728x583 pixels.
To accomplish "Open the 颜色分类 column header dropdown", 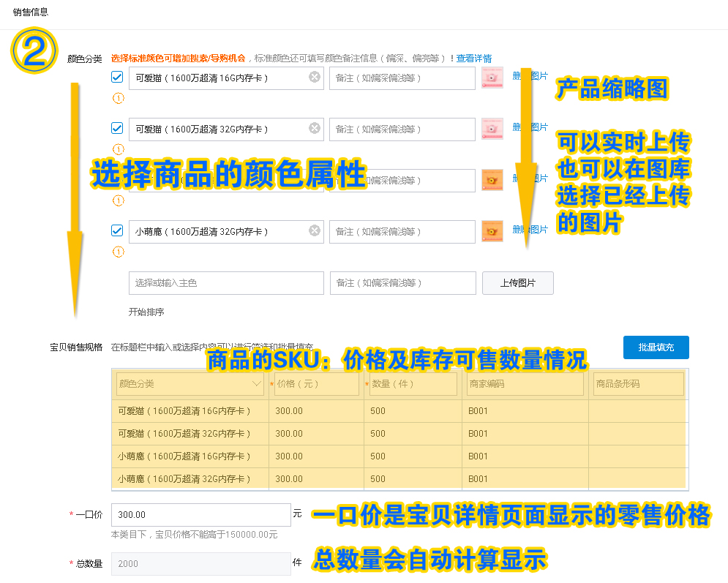I will pyautogui.click(x=255, y=383).
